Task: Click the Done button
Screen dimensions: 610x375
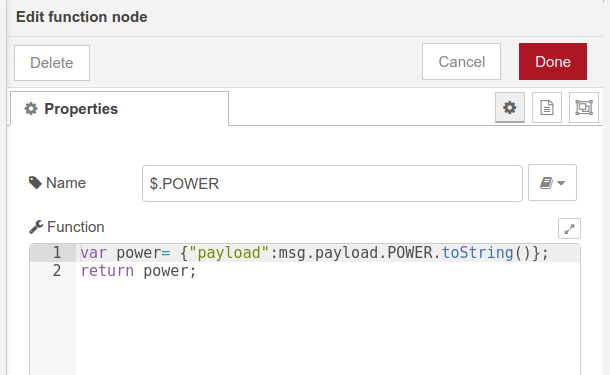Action: [x=552, y=61]
